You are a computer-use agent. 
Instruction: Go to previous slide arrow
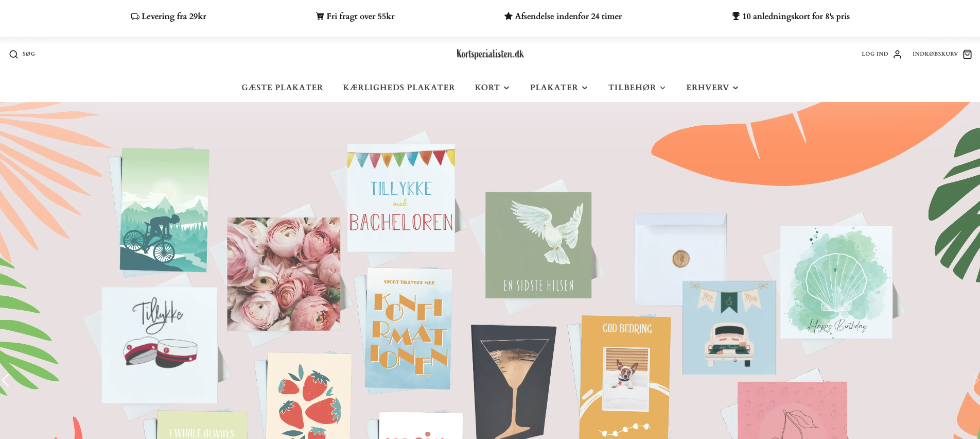(6, 381)
